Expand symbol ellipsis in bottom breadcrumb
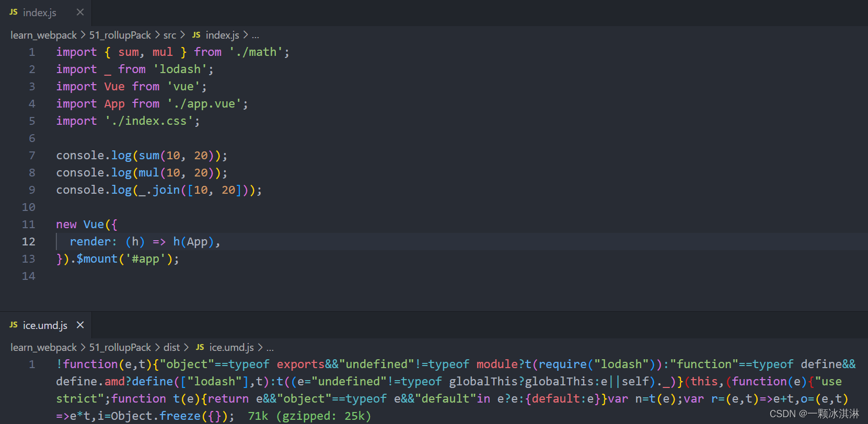Viewport: 868px width, 424px height. click(x=270, y=347)
